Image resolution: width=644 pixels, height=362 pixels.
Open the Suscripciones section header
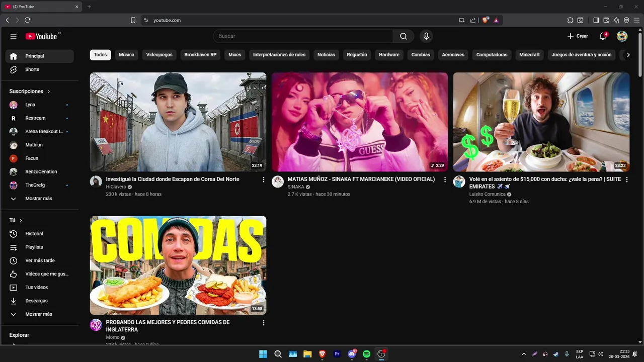pyautogui.click(x=30, y=92)
